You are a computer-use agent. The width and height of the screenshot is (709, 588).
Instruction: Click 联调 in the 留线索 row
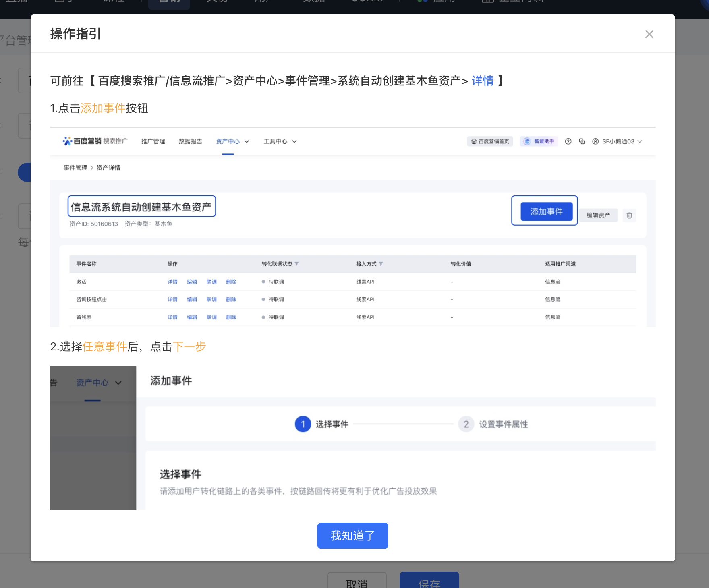211,317
